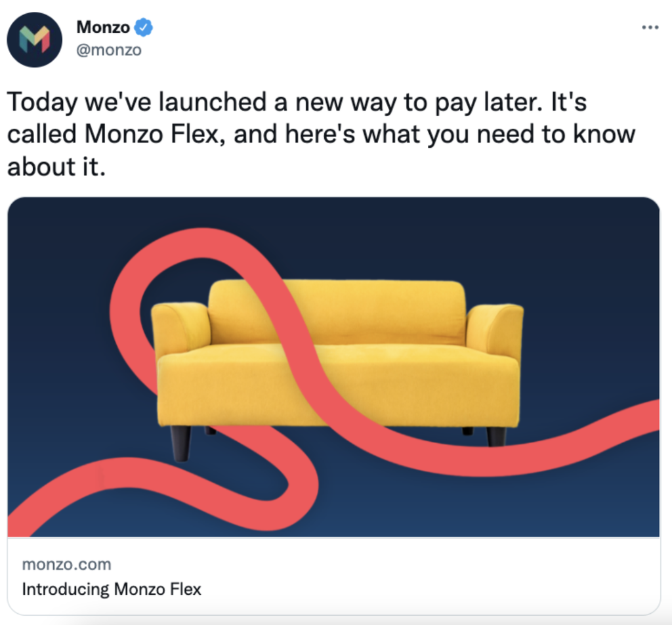Open the Introducing Monzo Flex card title

pos(112,589)
